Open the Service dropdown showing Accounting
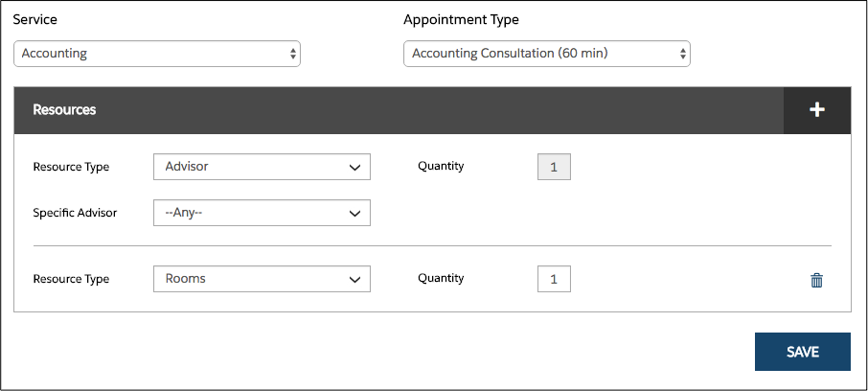The image size is (868, 391). (157, 54)
